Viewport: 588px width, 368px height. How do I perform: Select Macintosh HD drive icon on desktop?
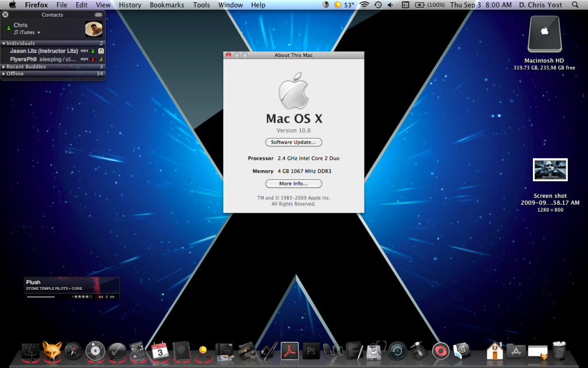[544, 34]
